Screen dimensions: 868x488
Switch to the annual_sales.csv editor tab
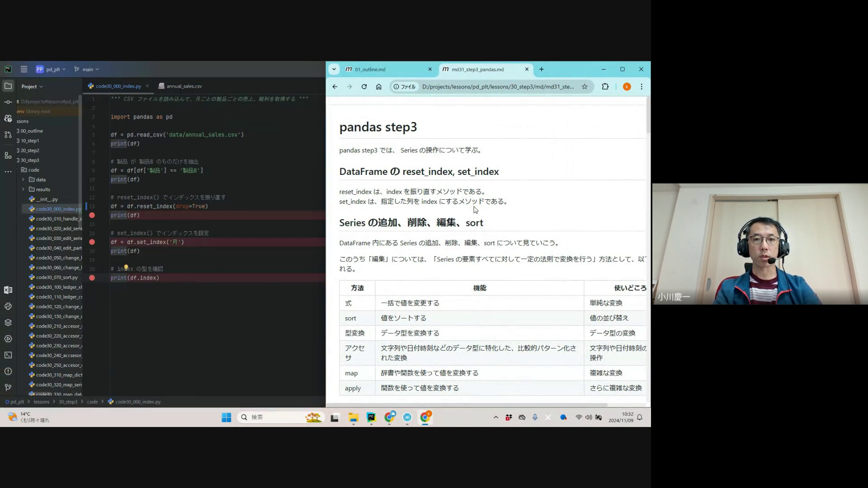pos(184,86)
